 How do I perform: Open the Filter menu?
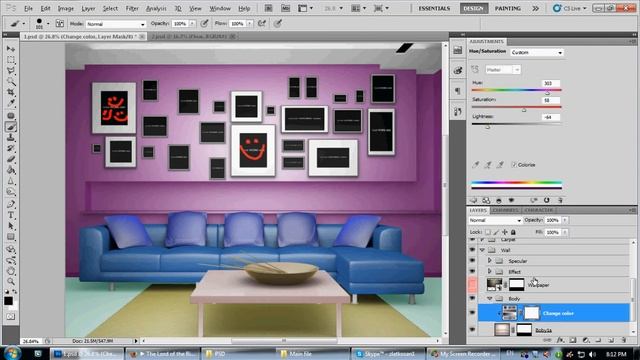pyautogui.click(x=132, y=8)
